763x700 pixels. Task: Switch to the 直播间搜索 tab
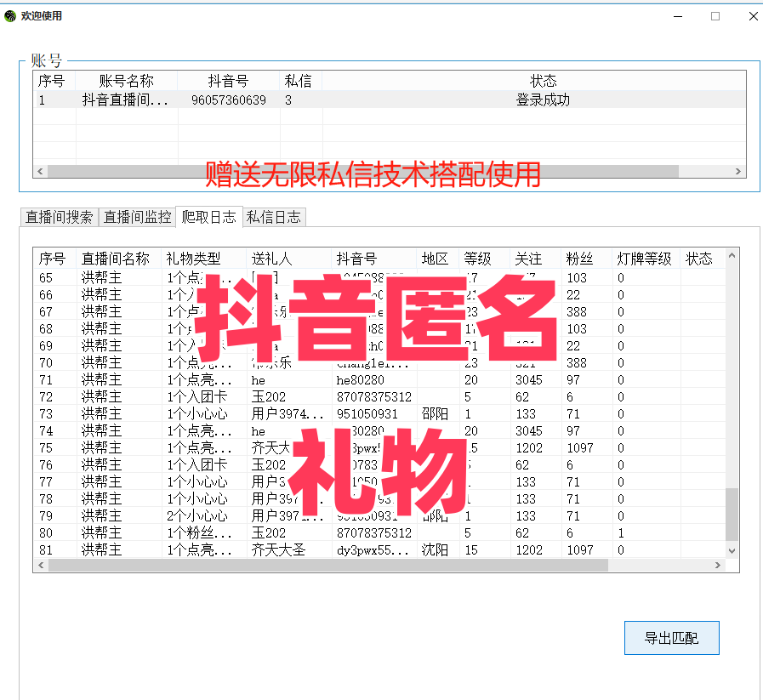(x=59, y=217)
